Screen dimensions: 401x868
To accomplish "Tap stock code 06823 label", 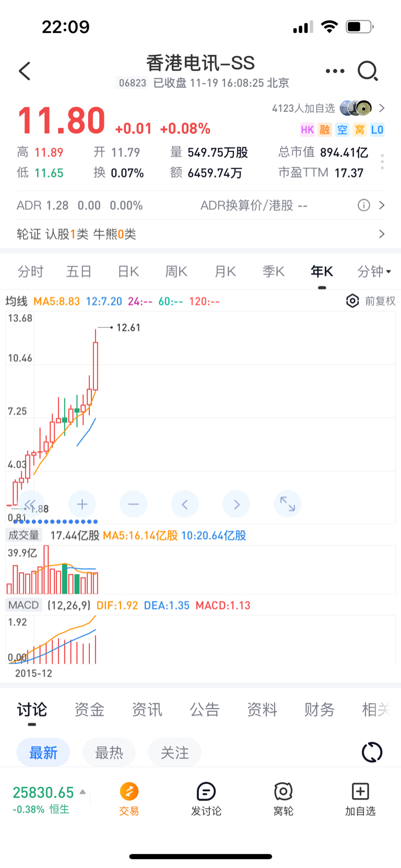I will coord(133,82).
